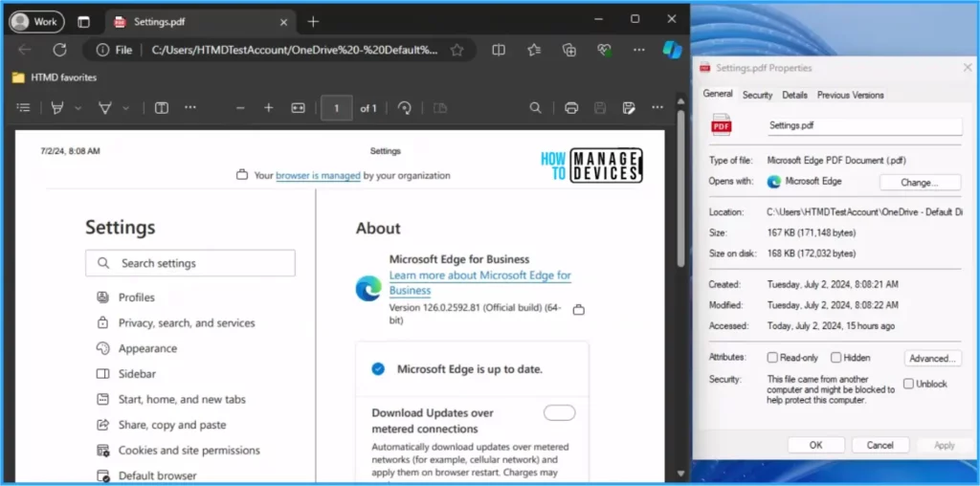Zoom in the PDF with plus button
The height and width of the screenshot is (486, 980).
pos(269,108)
